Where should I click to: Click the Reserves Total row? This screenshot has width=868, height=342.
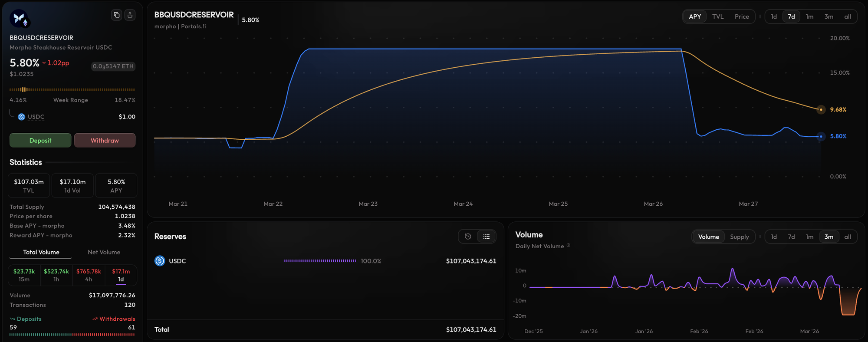coord(325,329)
